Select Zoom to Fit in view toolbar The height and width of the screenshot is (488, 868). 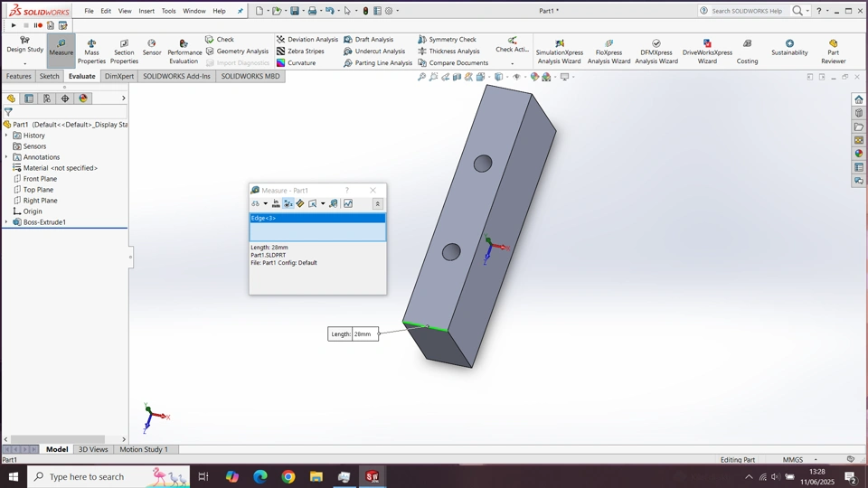pyautogui.click(x=422, y=77)
